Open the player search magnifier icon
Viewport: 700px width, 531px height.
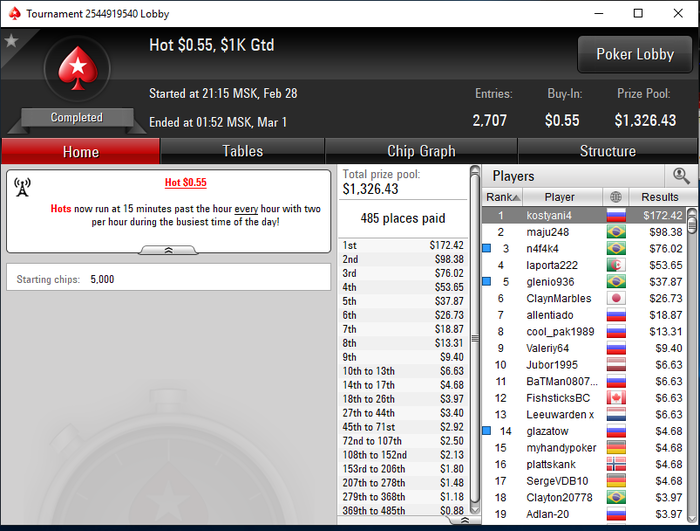[681, 176]
